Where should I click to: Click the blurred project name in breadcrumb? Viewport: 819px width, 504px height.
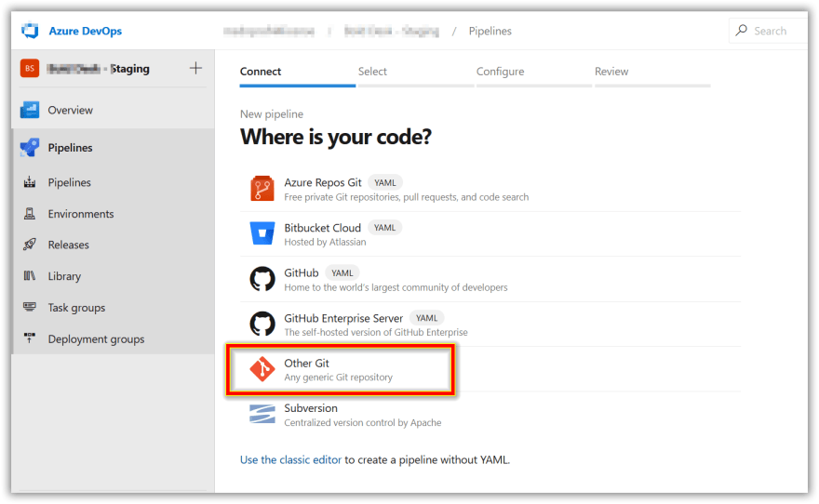tap(391, 32)
